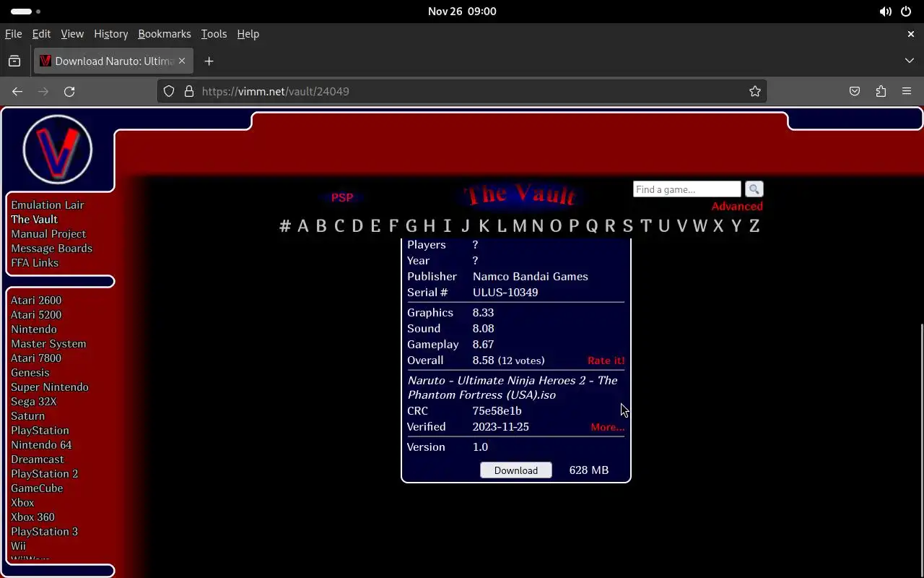The image size is (924, 578).
Task: Open the clock showing Nov 26 09:00
Action: (x=462, y=12)
